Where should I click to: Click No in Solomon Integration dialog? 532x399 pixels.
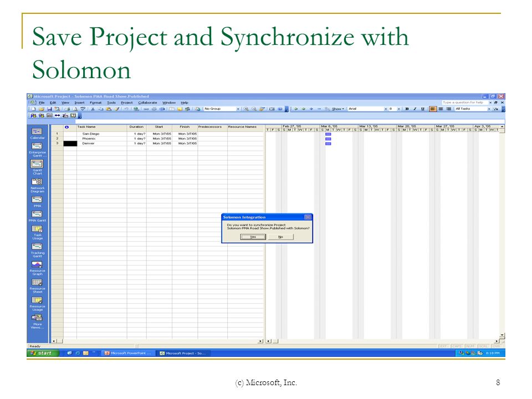click(280, 237)
